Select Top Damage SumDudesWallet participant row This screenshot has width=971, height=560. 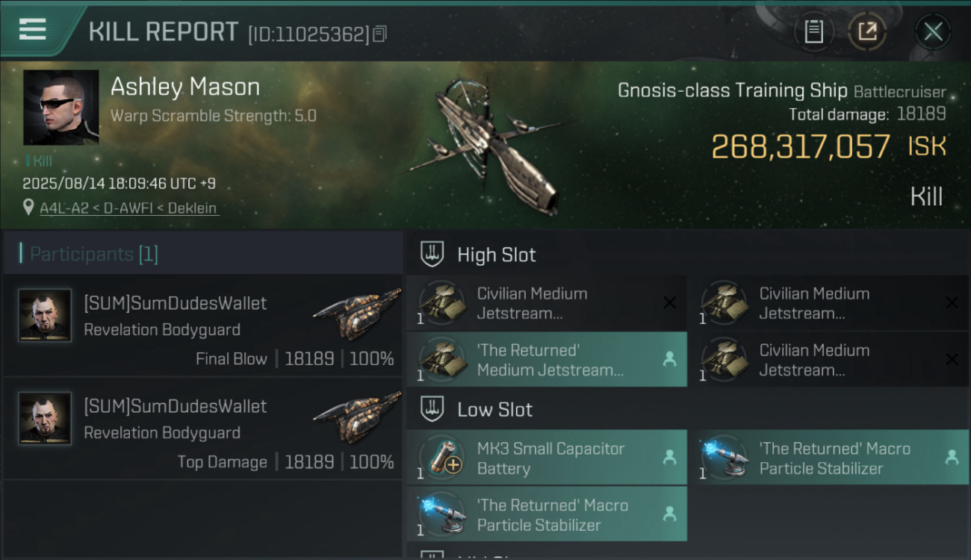pos(202,428)
